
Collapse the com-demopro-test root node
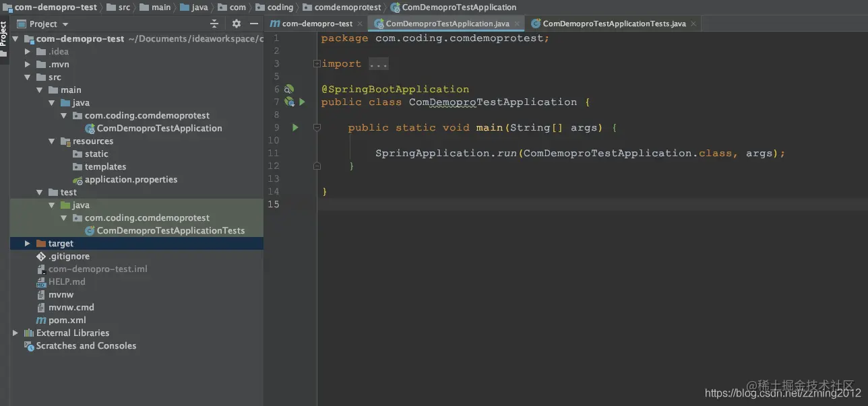tap(15, 39)
